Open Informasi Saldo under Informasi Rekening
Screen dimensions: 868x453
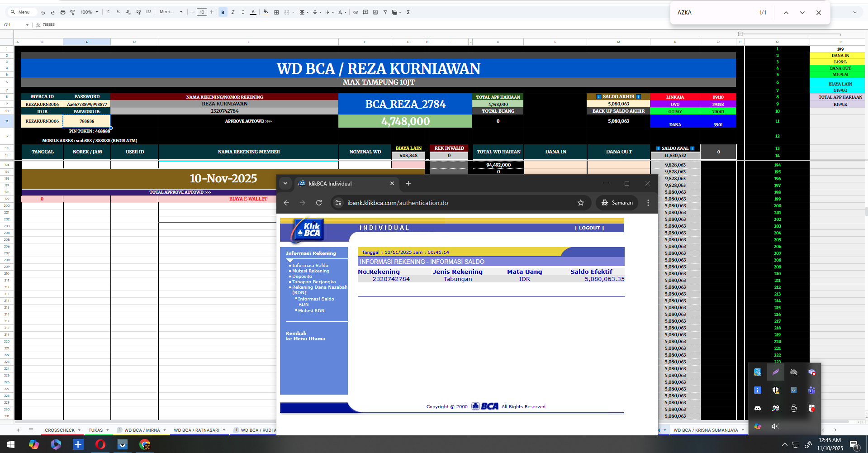coord(310,266)
